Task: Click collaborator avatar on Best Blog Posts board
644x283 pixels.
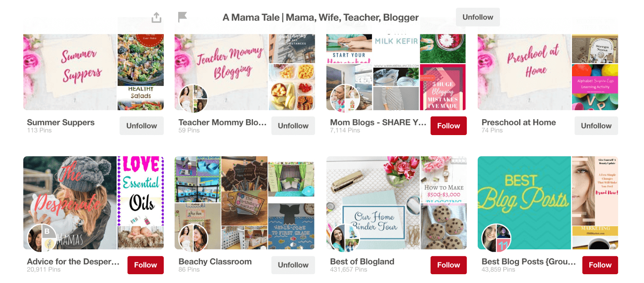Action: [x=496, y=238]
